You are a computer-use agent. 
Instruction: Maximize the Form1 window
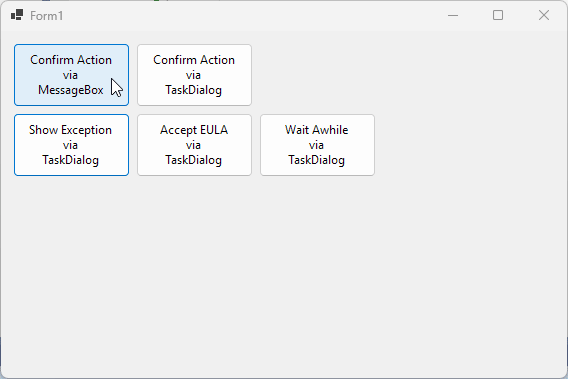click(x=498, y=15)
